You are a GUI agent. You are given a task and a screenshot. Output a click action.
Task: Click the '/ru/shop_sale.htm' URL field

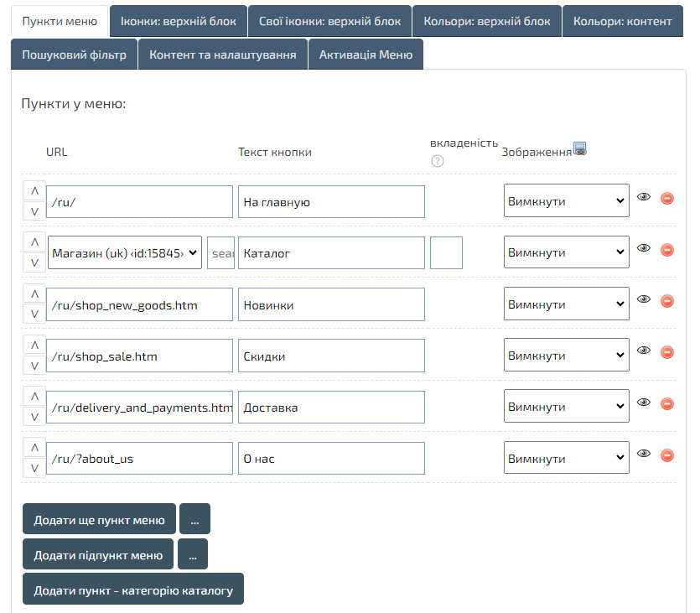point(139,356)
